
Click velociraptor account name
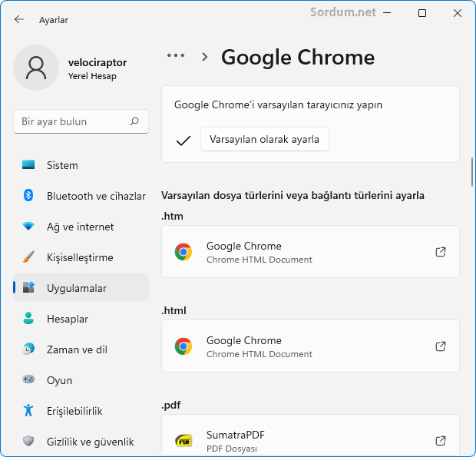(98, 62)
